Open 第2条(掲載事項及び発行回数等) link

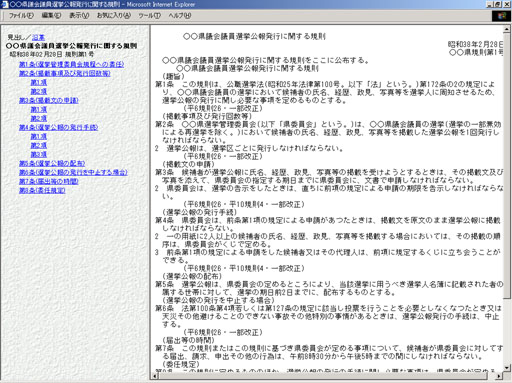tap(65, 73)
